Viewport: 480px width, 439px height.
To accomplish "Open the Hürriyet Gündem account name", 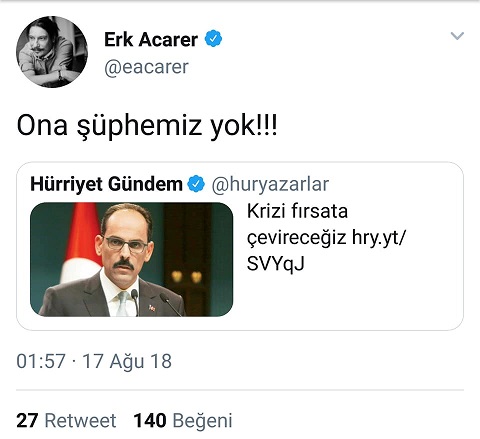I will tap(106, 184).
